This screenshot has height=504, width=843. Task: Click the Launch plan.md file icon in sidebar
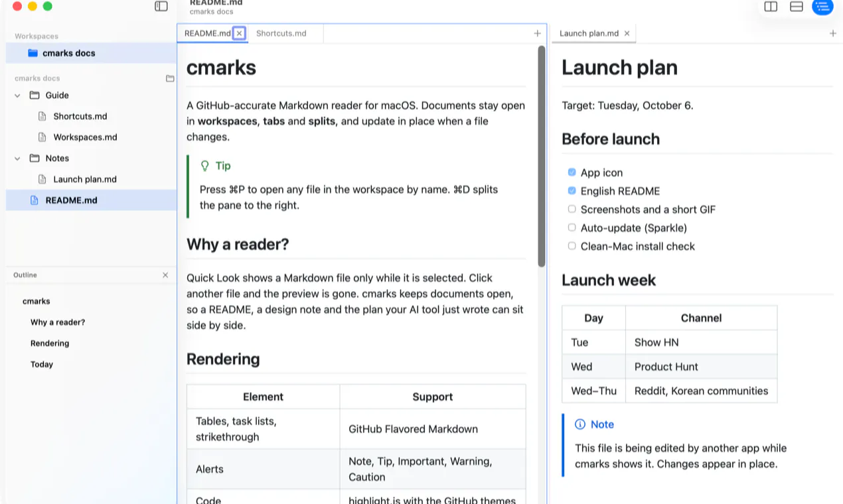coord(42,179)
